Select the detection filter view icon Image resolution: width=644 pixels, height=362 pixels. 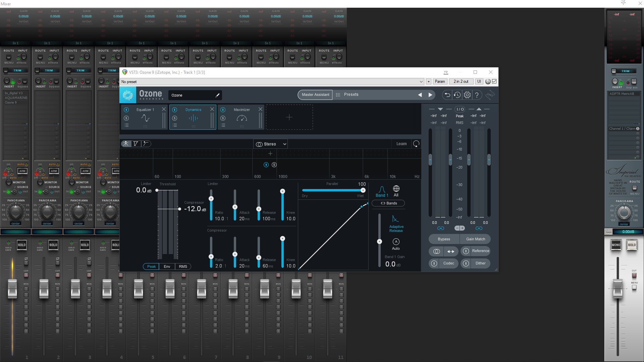(x=136, y=143)
